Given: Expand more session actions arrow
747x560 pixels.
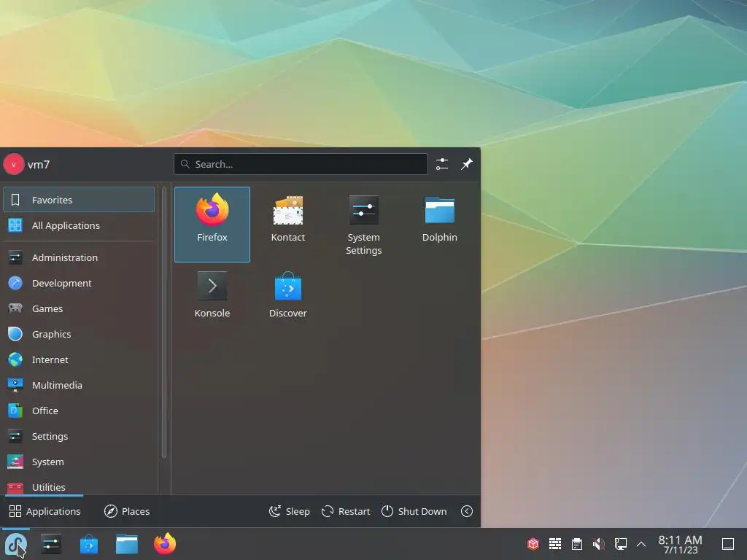Looking at the screenshot, I should coord(467,511).
